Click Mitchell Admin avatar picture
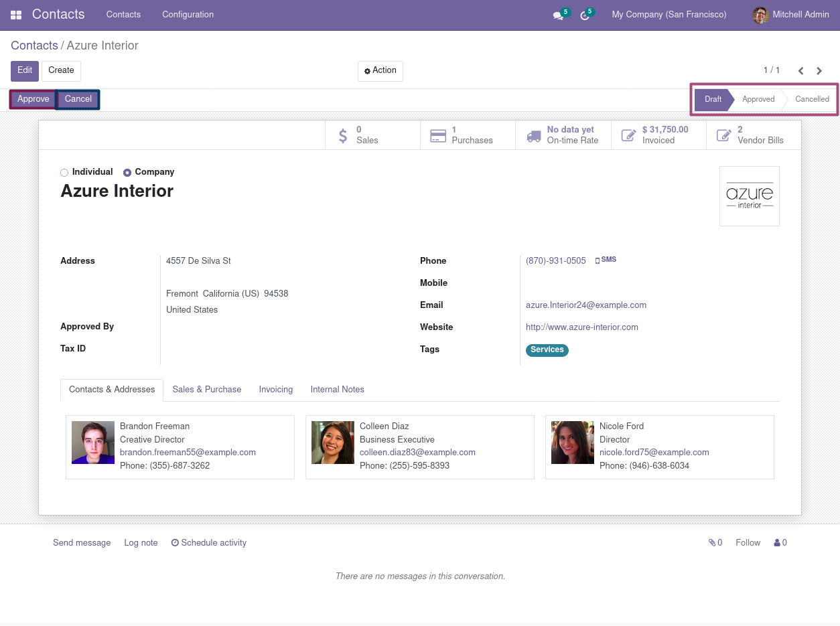 (x=760, y=15)
